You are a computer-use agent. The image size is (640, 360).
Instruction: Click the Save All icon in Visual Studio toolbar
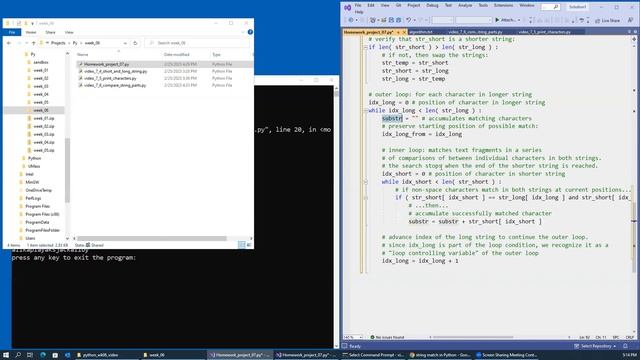(x=398, y=20)
